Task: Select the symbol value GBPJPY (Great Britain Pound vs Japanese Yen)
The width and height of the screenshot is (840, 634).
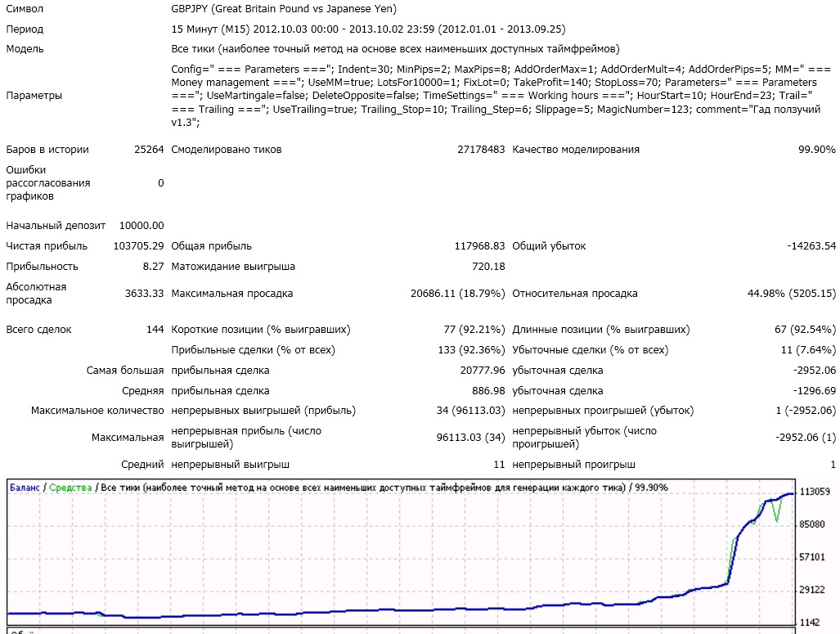Action: (x=284, y=9)
